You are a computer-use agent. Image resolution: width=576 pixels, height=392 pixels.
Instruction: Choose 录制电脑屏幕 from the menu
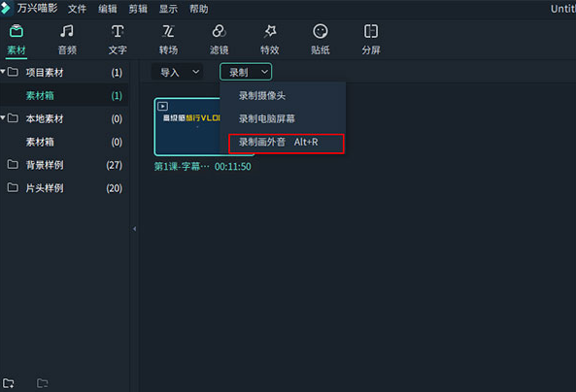(x=267, y=118)
